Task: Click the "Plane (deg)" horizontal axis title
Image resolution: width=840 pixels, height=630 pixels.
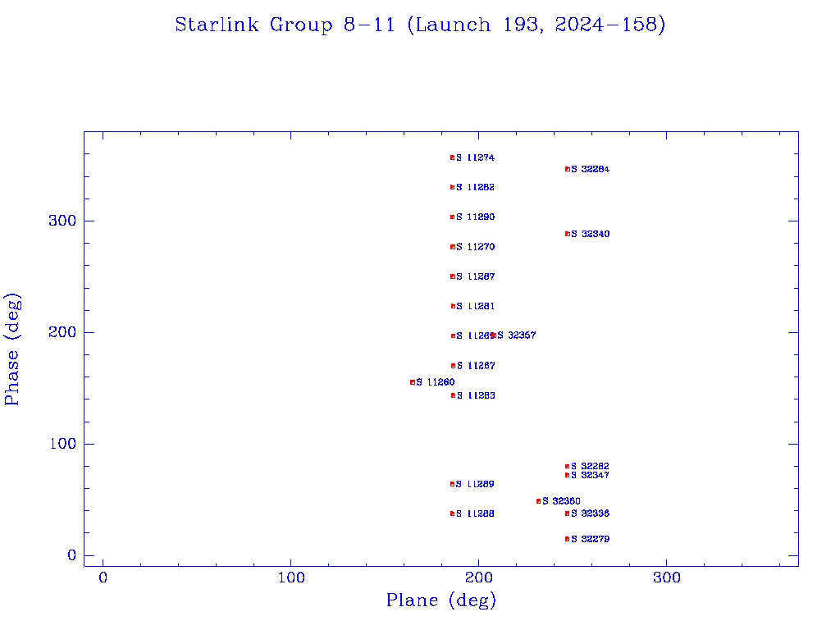Action: coord(441,600)
